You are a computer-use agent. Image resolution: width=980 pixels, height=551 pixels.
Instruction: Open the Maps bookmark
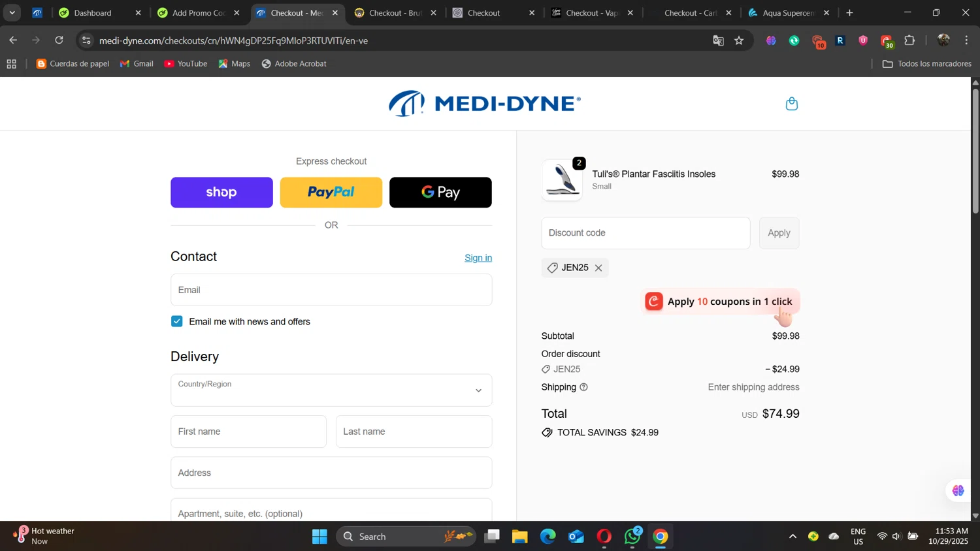[x=235, y=64]
